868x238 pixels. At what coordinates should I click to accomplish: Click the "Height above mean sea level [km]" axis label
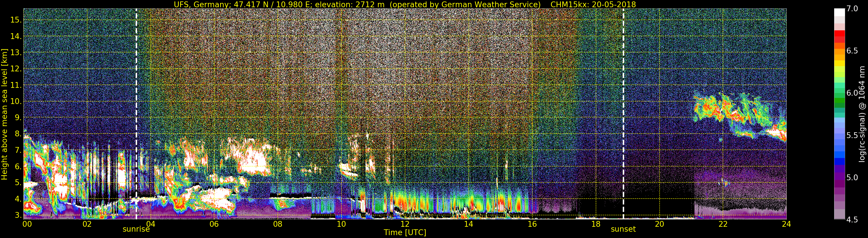tap(4, 114)
